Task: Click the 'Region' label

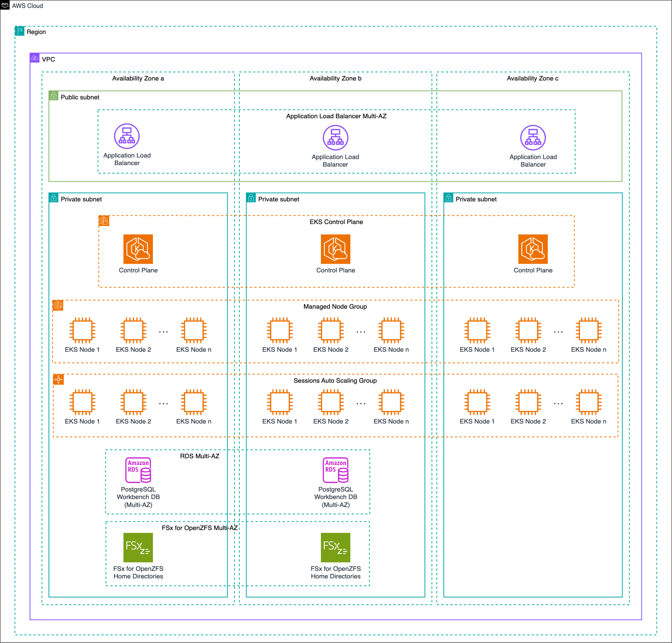Action: [x=36, y=32]
